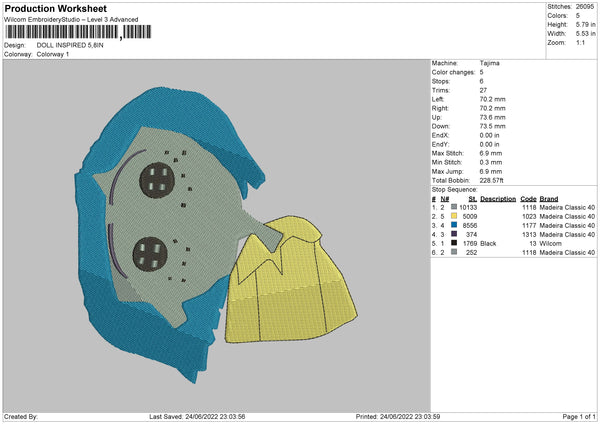The image size is (600, 424).
Task: Click the yellow raincoat in the design preview
Action: pyautogui.click(x=290, y=279)
